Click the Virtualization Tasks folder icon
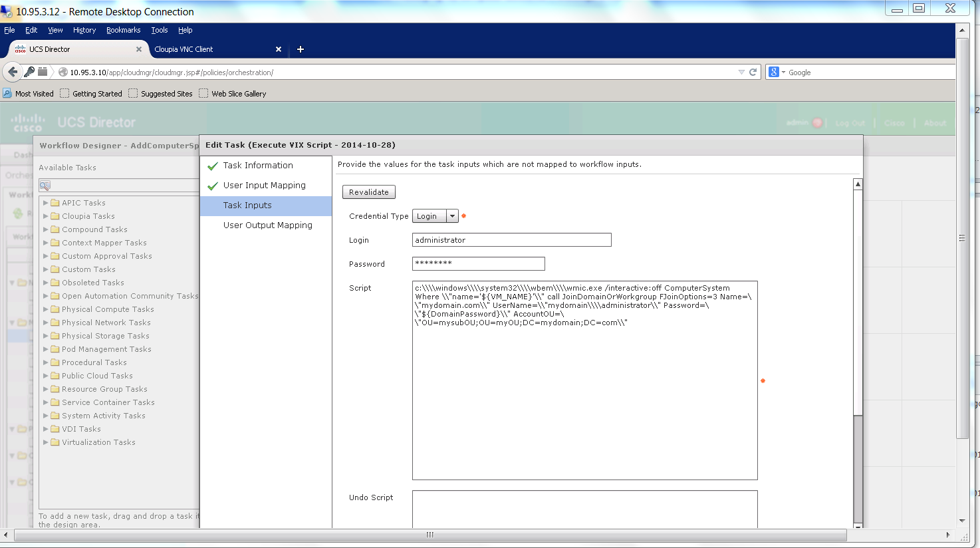 click(x=55, y=442)
